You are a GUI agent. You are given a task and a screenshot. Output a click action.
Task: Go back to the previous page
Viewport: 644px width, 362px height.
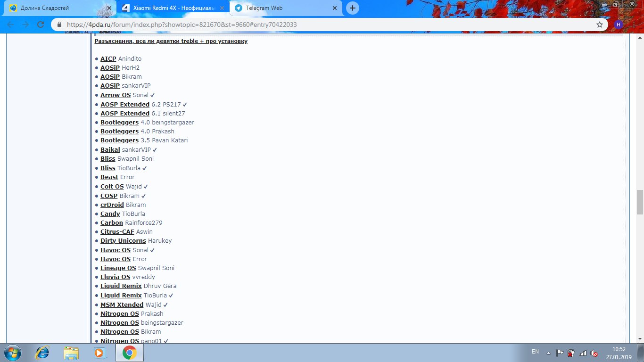(11, 25)
